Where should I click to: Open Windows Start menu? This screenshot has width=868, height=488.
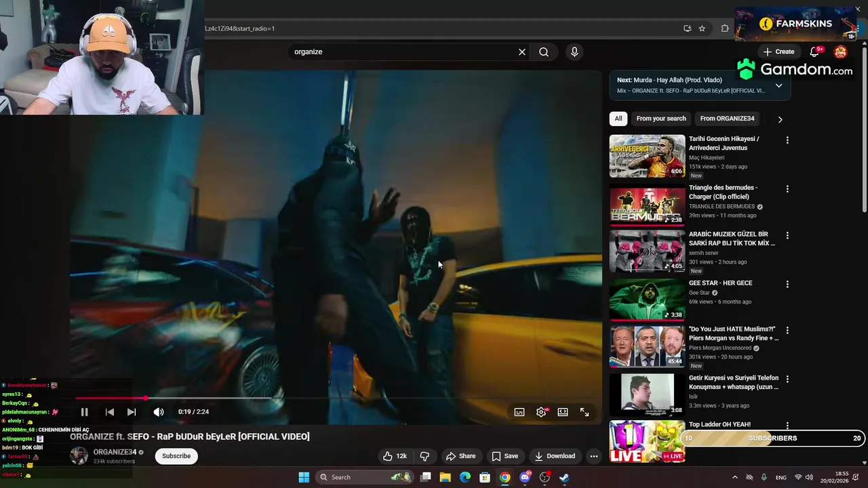click(x=304, y=477)
